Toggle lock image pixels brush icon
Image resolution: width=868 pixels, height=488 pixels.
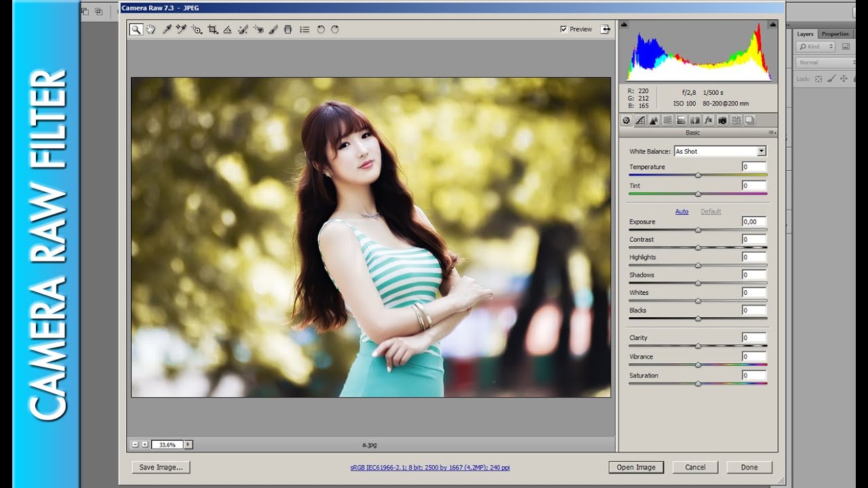831,79
